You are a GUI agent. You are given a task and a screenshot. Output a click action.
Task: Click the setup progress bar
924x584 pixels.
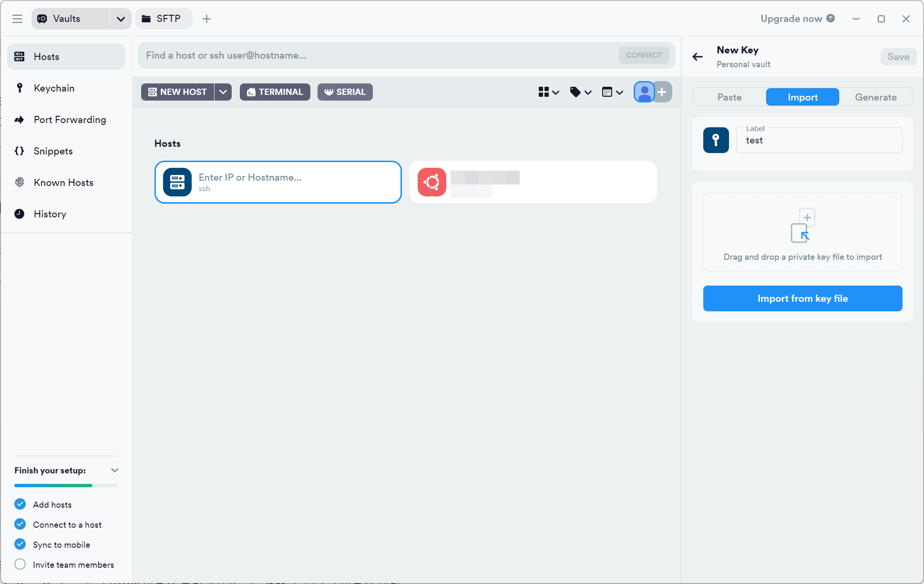[66, 485]
